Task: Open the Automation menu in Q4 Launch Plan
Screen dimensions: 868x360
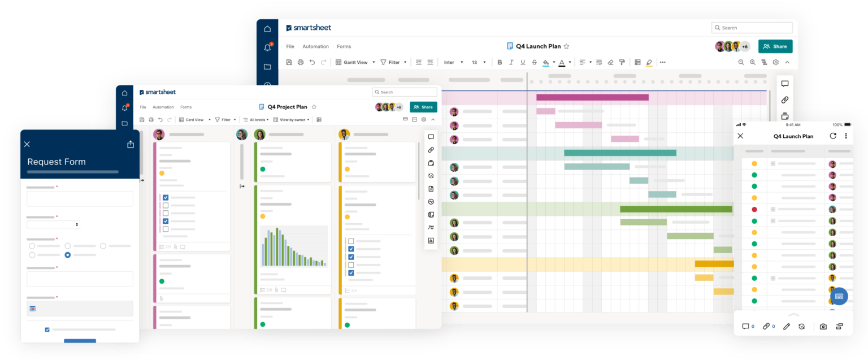Action: point(315,46)
